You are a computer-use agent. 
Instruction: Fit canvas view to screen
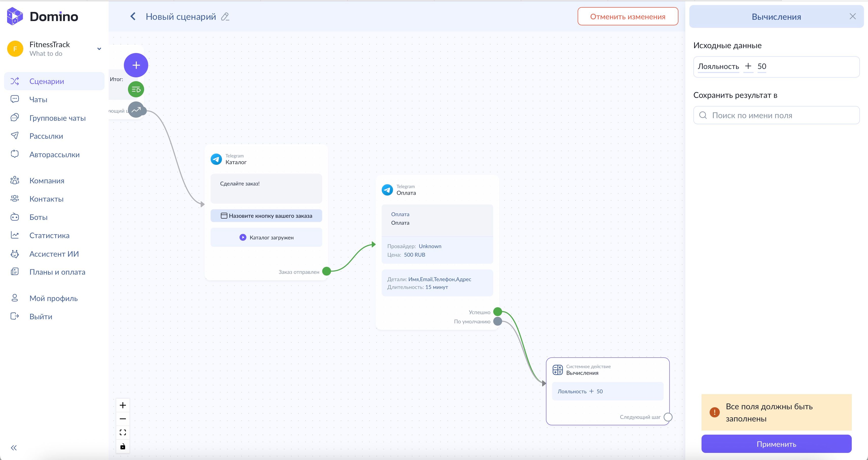(123, 432)
